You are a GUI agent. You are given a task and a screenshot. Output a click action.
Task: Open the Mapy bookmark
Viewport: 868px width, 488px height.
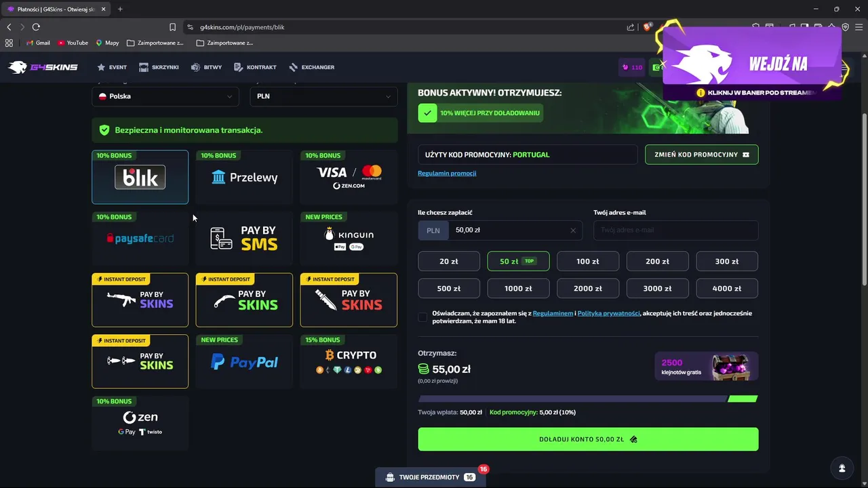click(x=107, y=43)
